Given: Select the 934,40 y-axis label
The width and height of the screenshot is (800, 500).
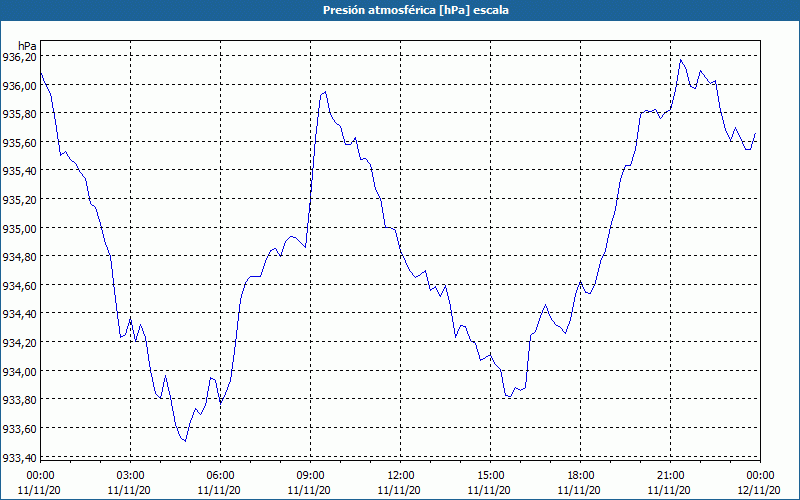Looking at the screenshot, I should coord(19,314).
